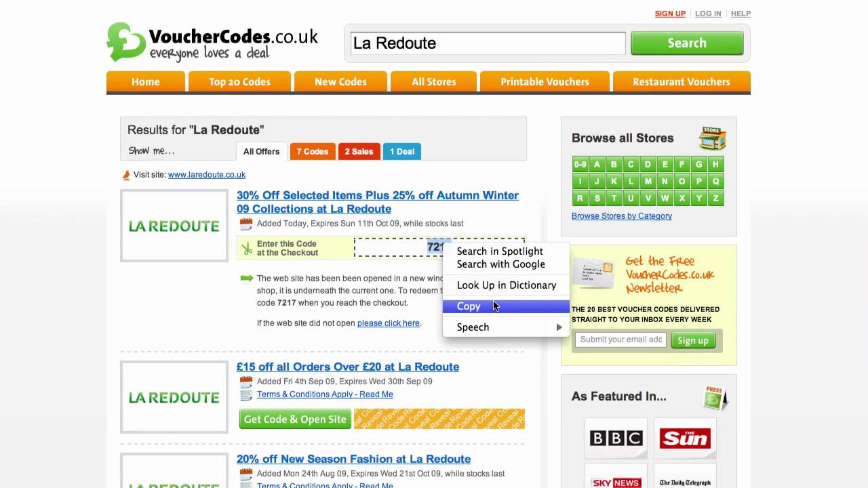Open The Daily Telegraph logo thumbnail
This screenshot has height=488, width=868.
pyautogui.click(x=685, y=476)
